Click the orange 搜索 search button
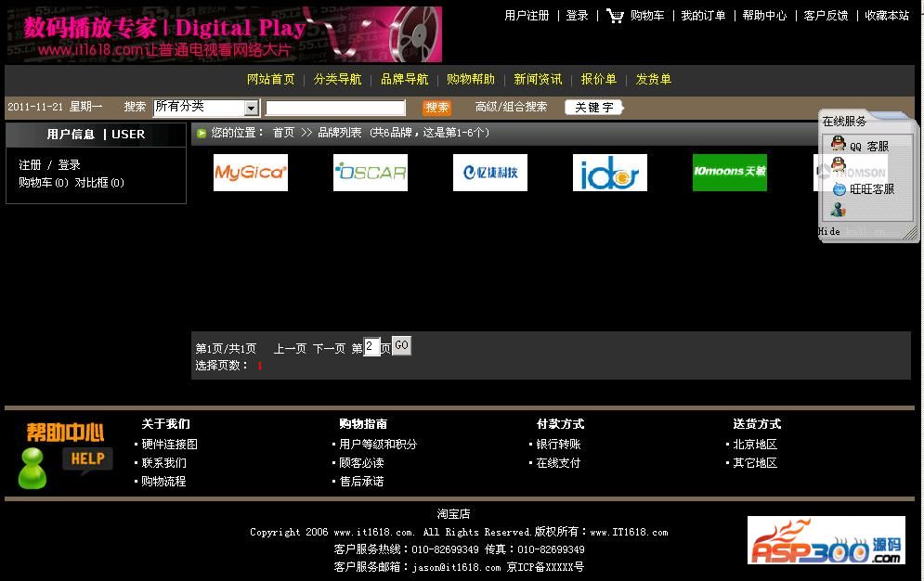Screen dimensions: 924x581 point(436,108)
